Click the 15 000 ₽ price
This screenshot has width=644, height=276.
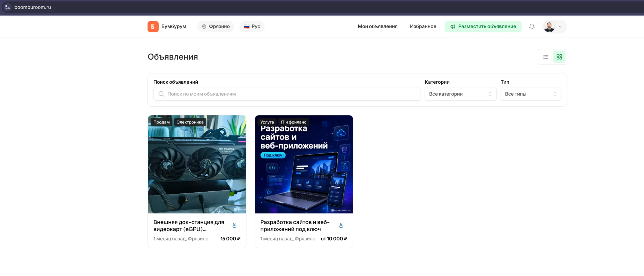coord(230,239)
